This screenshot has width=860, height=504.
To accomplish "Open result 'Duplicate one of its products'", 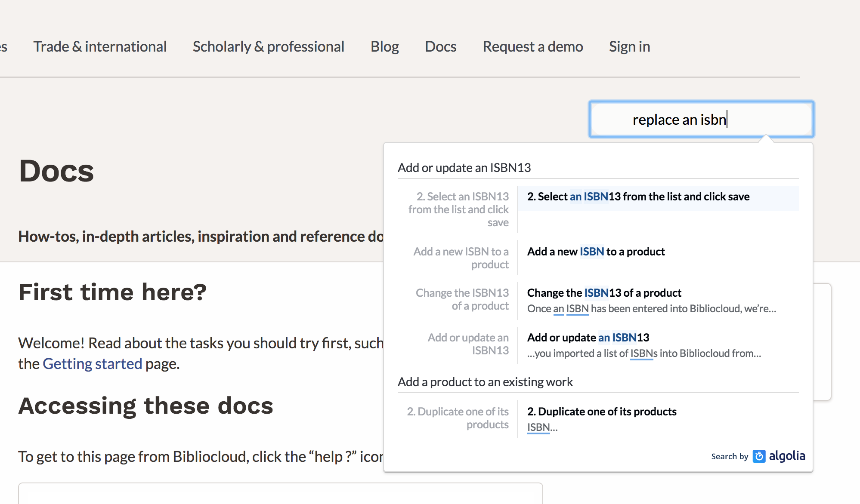I will [x=602, y=412].
